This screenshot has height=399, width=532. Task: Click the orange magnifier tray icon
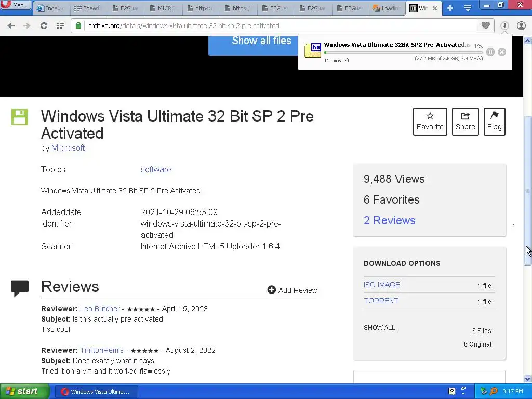point(494,392)
